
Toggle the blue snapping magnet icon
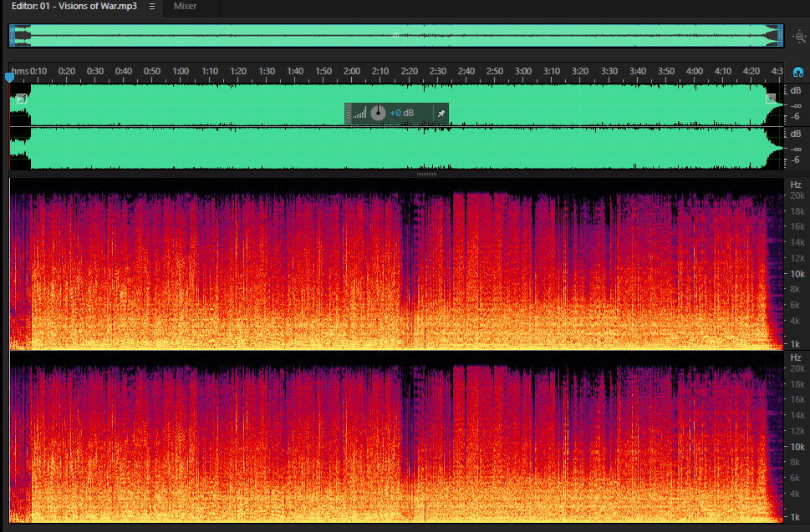pos(798,72)
